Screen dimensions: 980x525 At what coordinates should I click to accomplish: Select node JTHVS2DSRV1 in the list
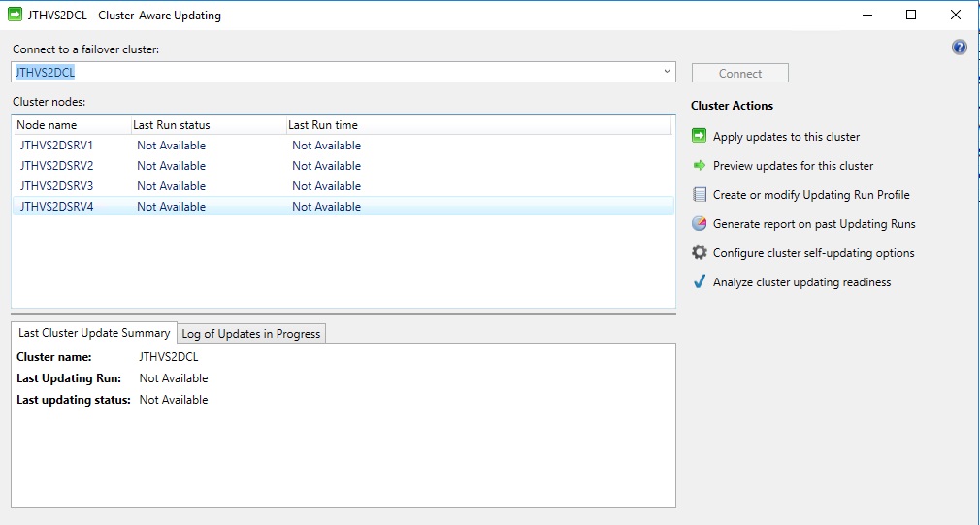click(x=343, y=145)
